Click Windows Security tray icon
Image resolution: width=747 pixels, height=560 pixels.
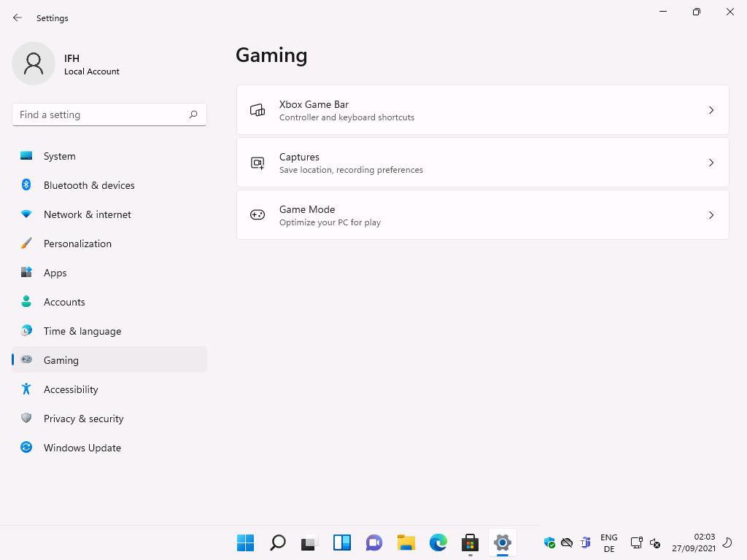[x=549, y=542]
